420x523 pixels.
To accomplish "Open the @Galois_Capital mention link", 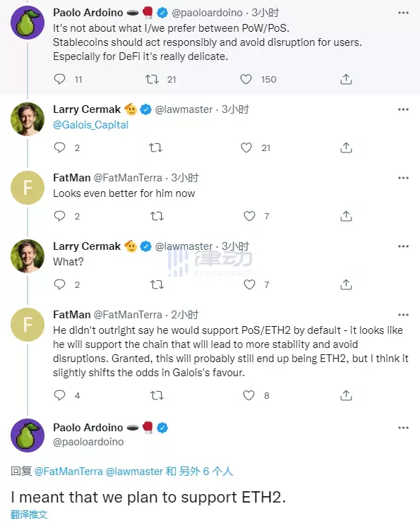I will (x=91, y=125).
